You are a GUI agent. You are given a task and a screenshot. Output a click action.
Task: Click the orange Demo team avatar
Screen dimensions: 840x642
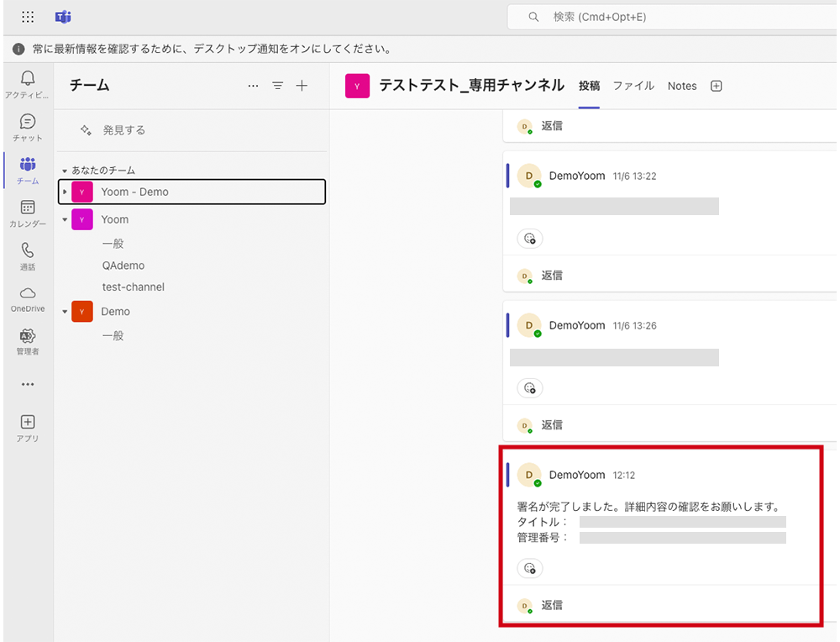pyautogui.click(x=82, y=312)
